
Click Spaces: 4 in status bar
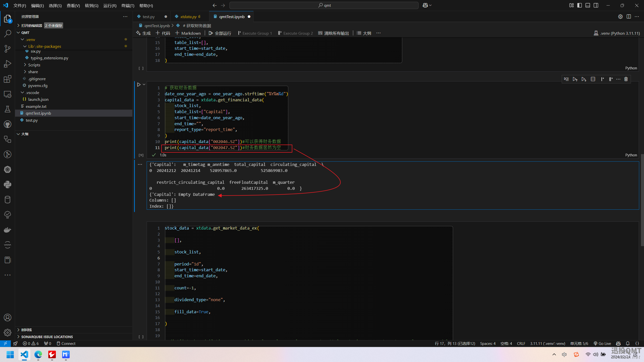[488, 343]
